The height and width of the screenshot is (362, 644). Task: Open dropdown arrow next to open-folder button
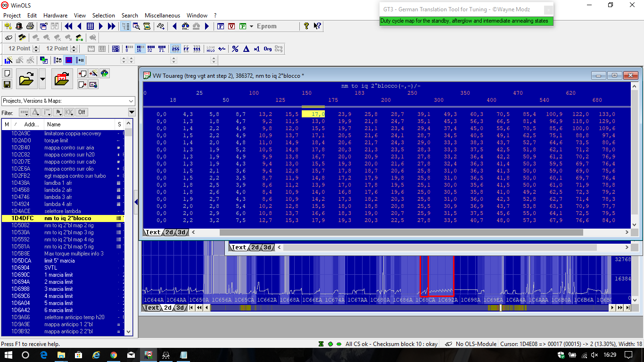[x=42, y=79]
